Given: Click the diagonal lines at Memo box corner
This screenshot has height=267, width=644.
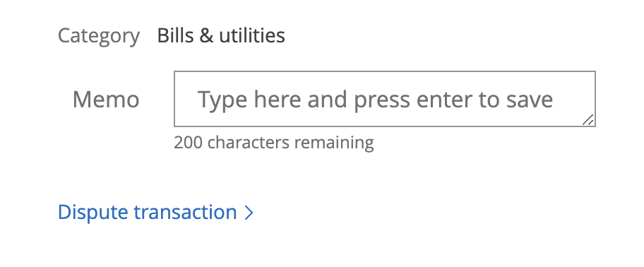Looking at the screenshot, I should (x=588, y=119).
